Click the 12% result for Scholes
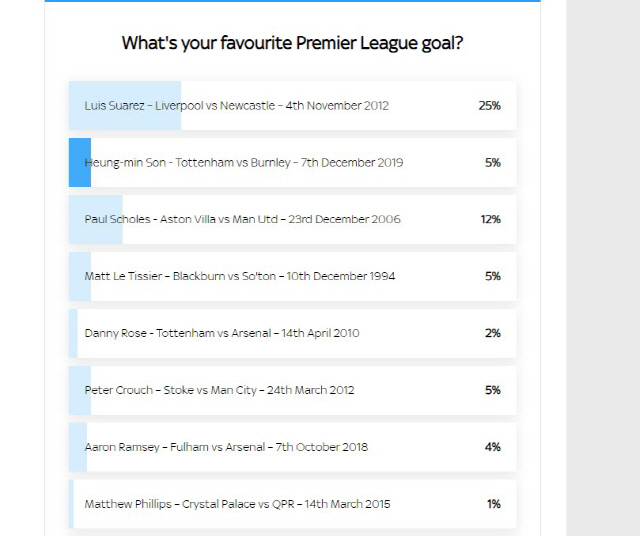640x536 pixels. tap(491, 220)
